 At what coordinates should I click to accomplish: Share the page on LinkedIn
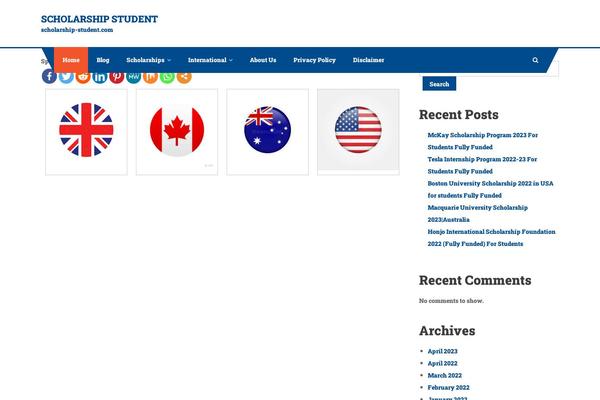click(x=100, y=78)
